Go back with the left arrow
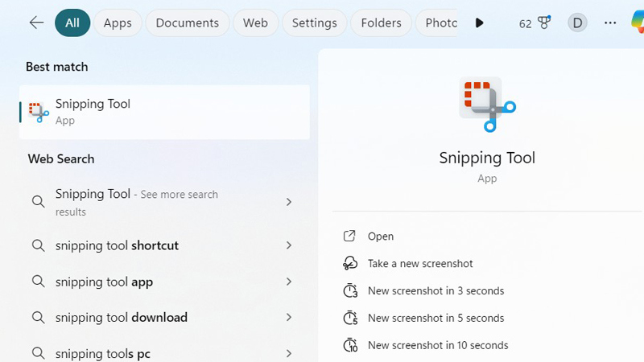 click(36, 23)
